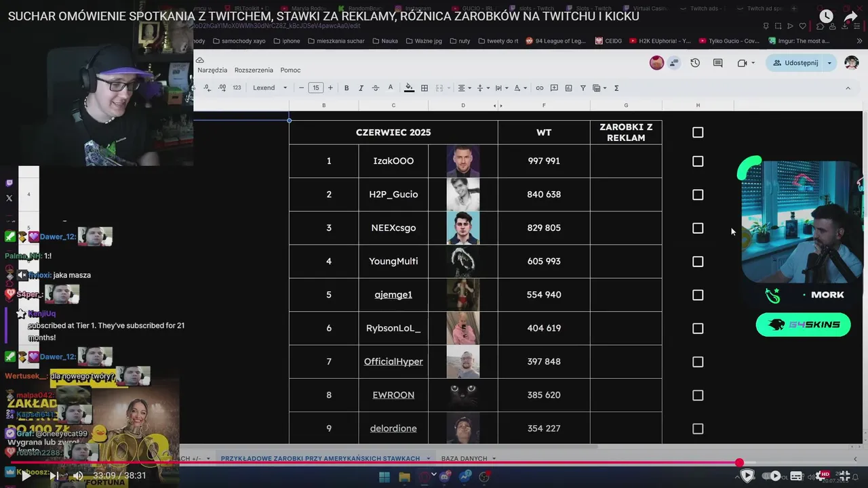Image resolution: width=868 pixels, height=488 pixels.
Task: Increase decimal places in the toolbar
Action: [x=221, y=87]
